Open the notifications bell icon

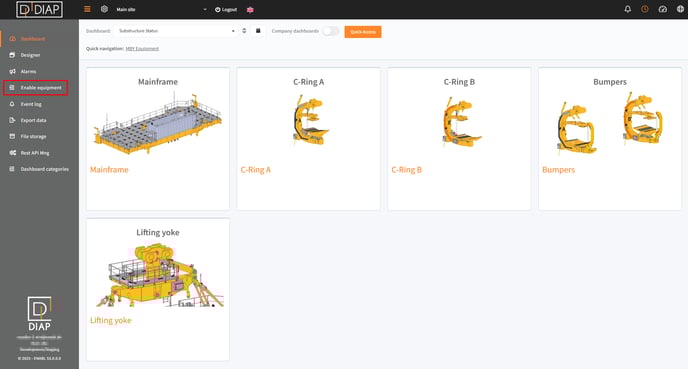click(x=627, y=9)
